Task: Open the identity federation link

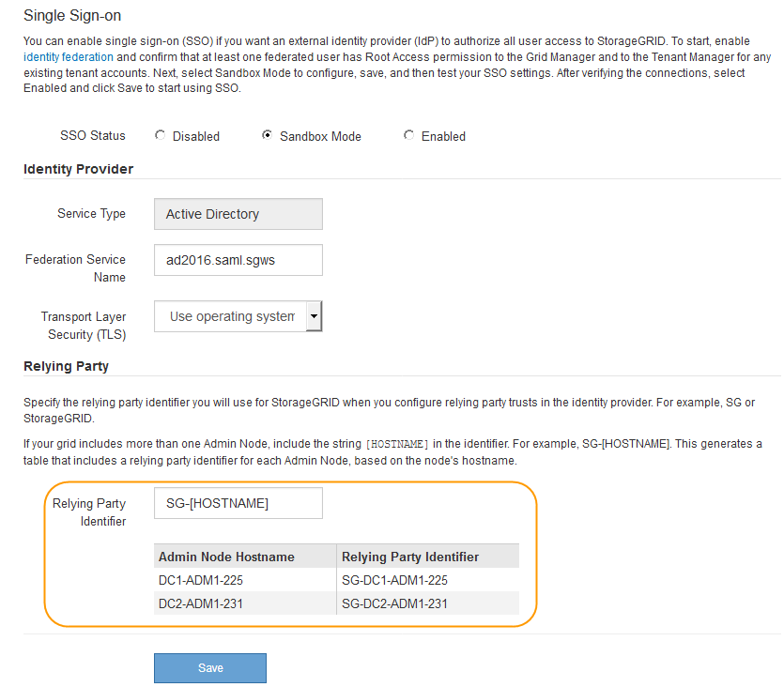Action: click(69, 57)
